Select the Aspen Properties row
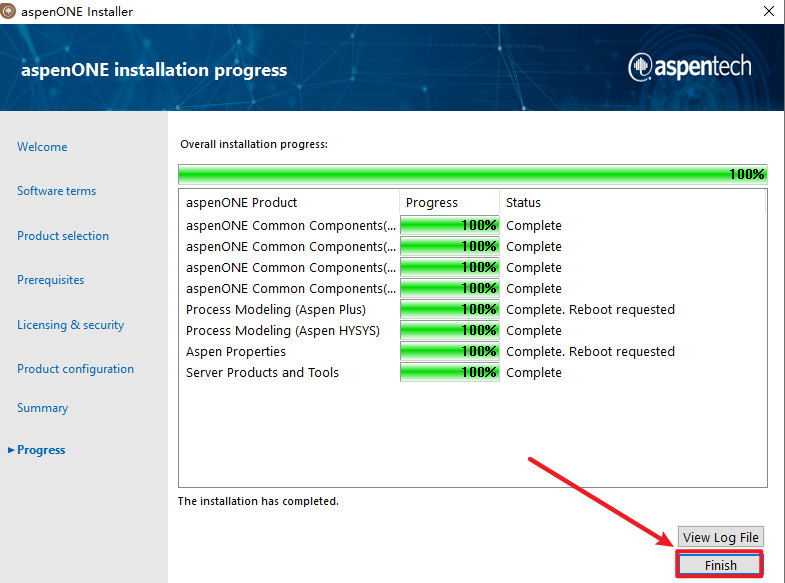 236,351
